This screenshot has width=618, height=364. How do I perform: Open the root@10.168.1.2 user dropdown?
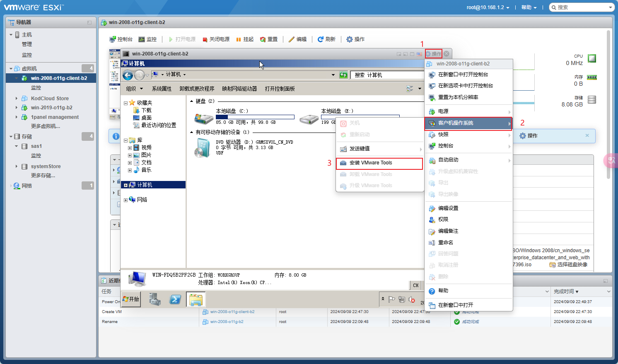coord(488,7)
